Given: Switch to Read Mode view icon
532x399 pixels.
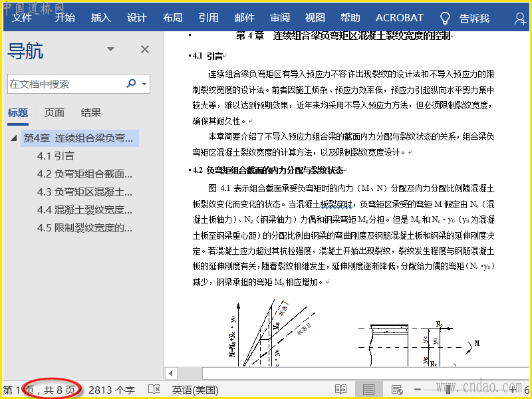Looking at the screenshot, I should (340, 389).
